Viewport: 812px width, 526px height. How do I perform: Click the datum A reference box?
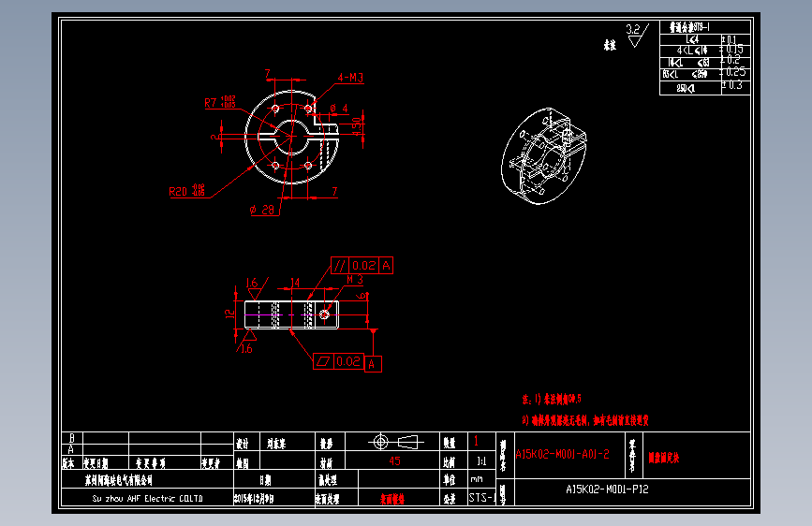(373, 364)
